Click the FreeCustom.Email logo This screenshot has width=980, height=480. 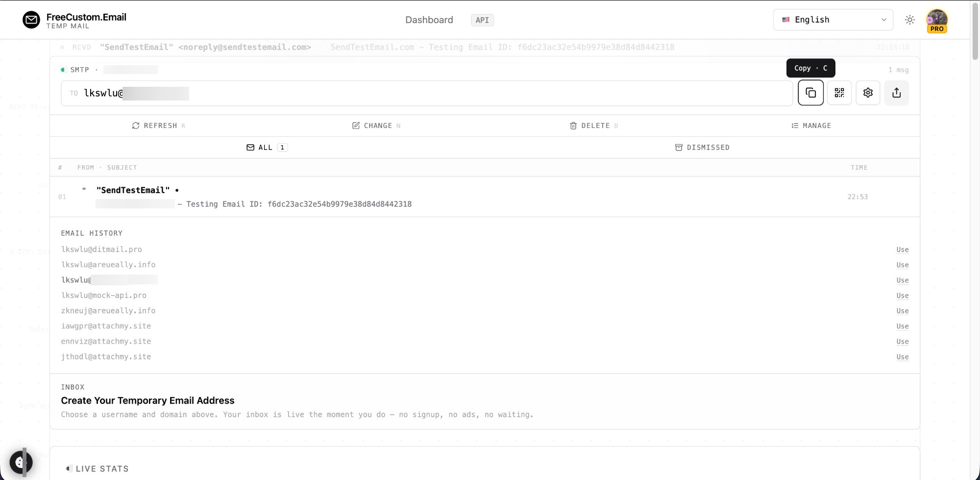pos(74,20)
